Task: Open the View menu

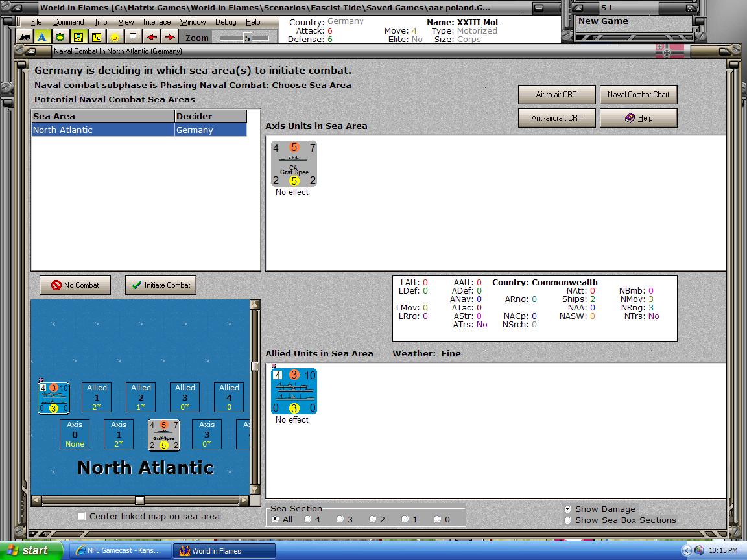Action: (x=126, y=22)
